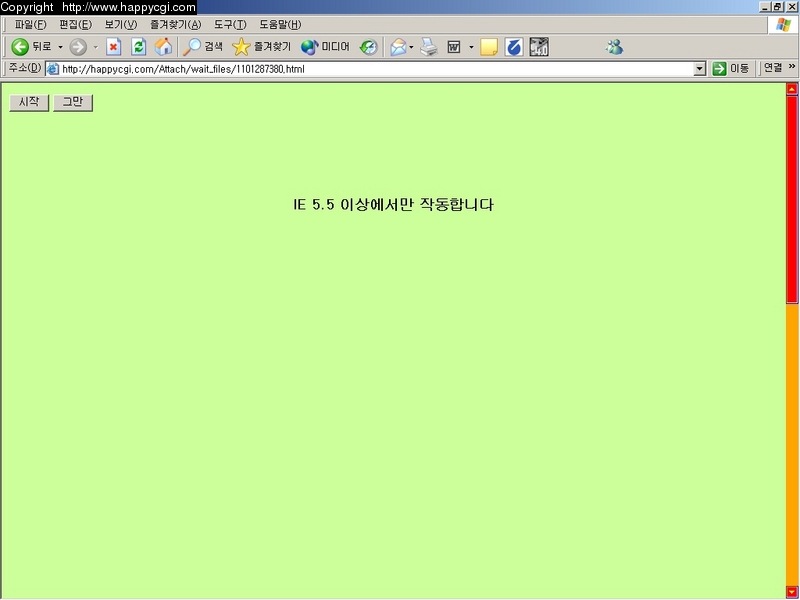Click the Stop loading icon
800x600 pixels.
click(113, 47)
